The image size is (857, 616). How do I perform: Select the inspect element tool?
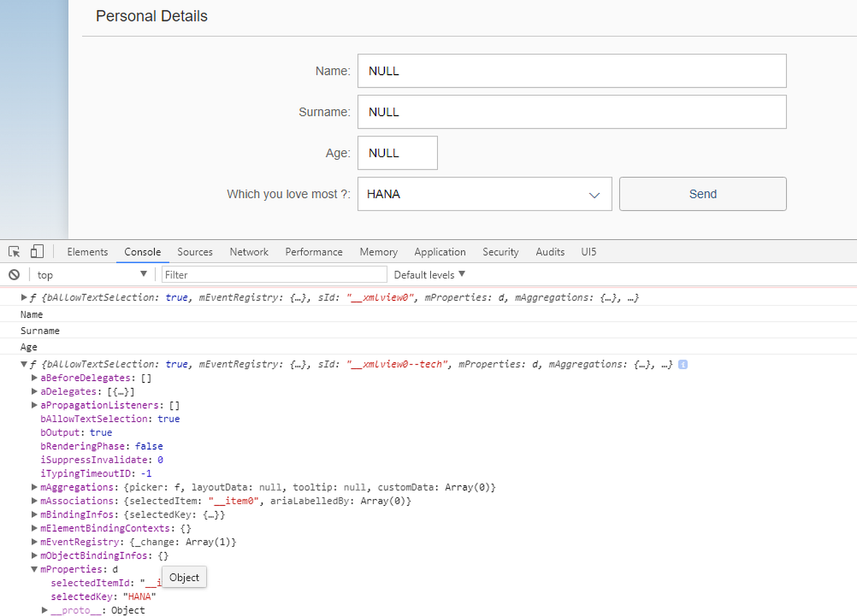click(x=13, y=251)
